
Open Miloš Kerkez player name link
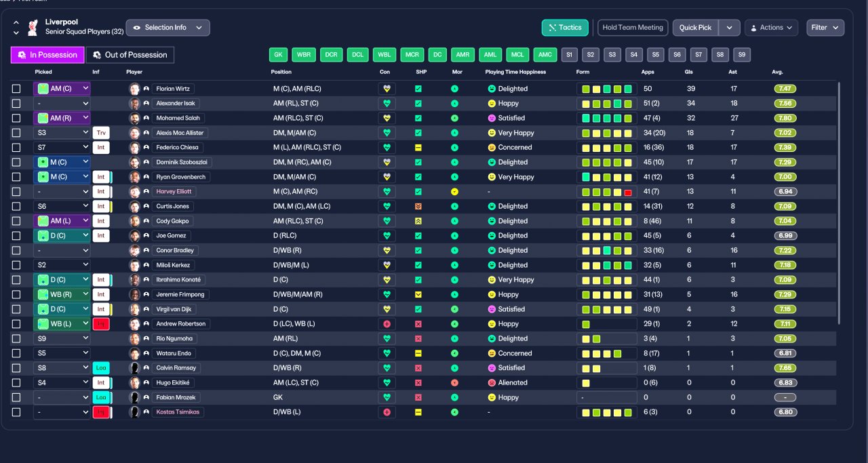pyautogui.click(x=174, y=265)
